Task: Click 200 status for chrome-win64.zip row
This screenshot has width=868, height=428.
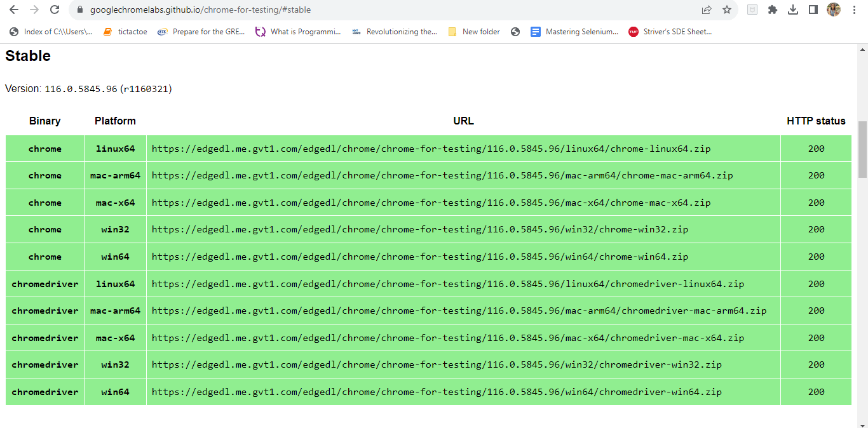Action: pos(816,257)
